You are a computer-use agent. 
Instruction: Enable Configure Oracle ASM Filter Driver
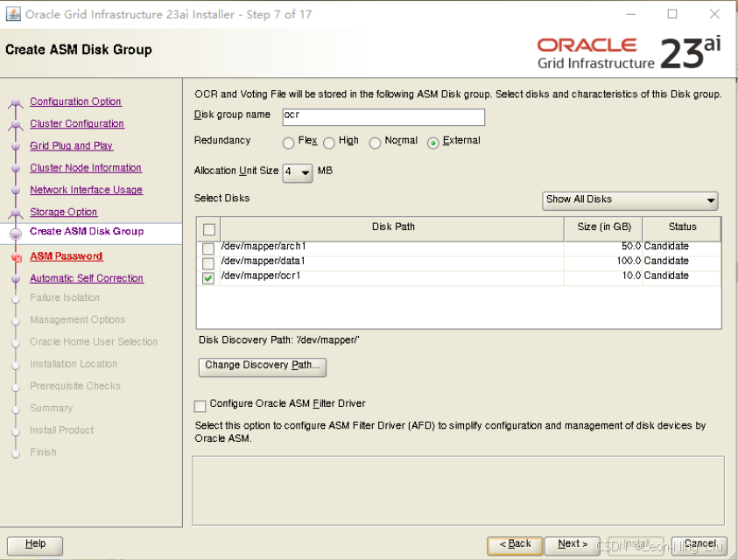pos(200,406)
